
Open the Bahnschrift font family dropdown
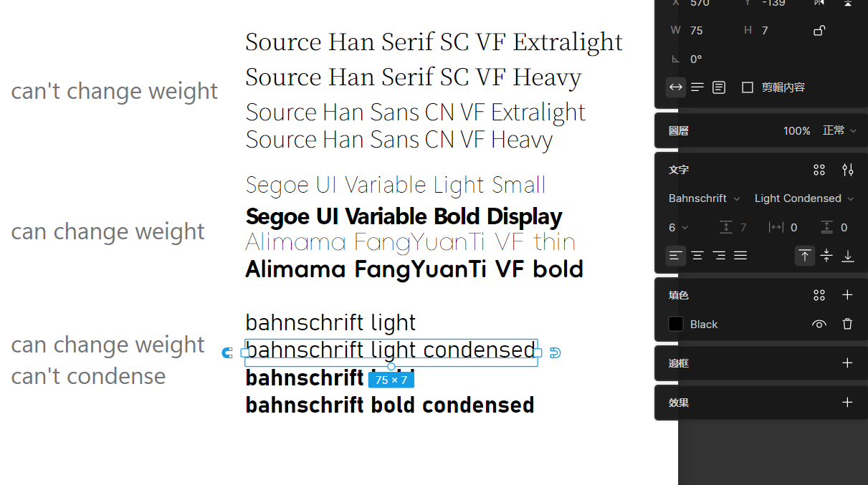point(703,198)
